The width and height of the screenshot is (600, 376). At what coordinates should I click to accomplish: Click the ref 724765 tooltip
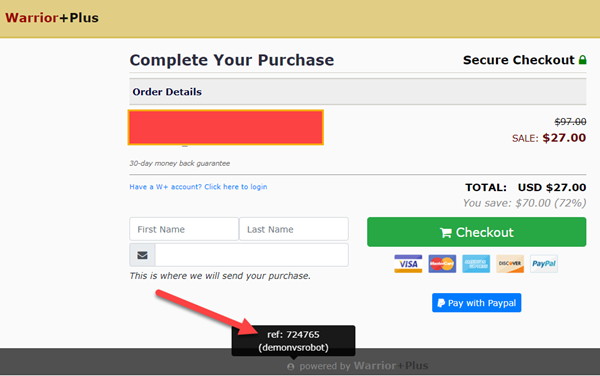(x=293, y=341)
